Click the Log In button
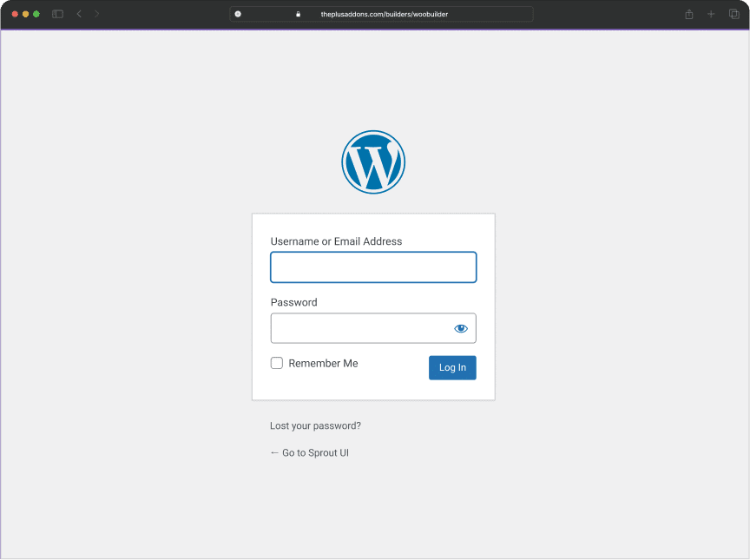Viewport: 750px width, 560px height. (x=452, y=367)
